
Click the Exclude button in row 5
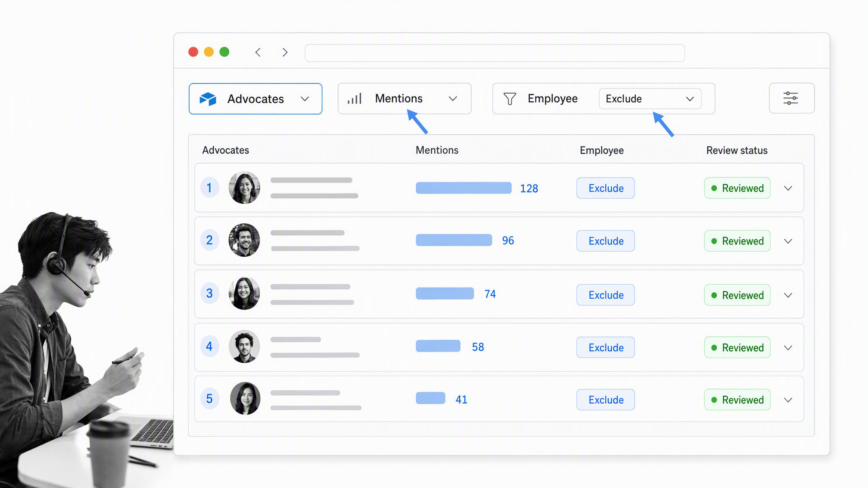(606, 399)
